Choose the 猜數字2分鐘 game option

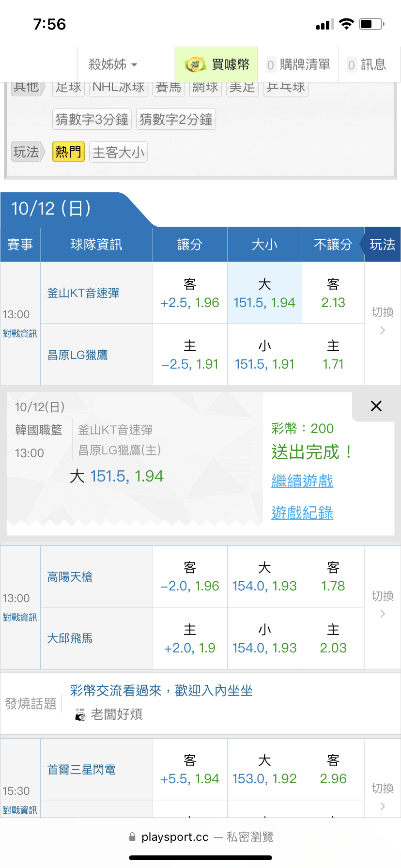(x=176, y=119)
